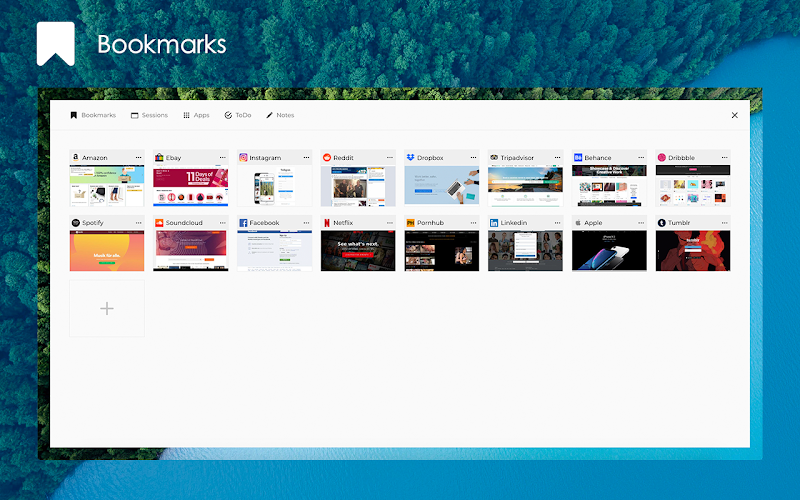Close the bookmarks panel with X
800x500 pixels.
[x=735, y=115]
